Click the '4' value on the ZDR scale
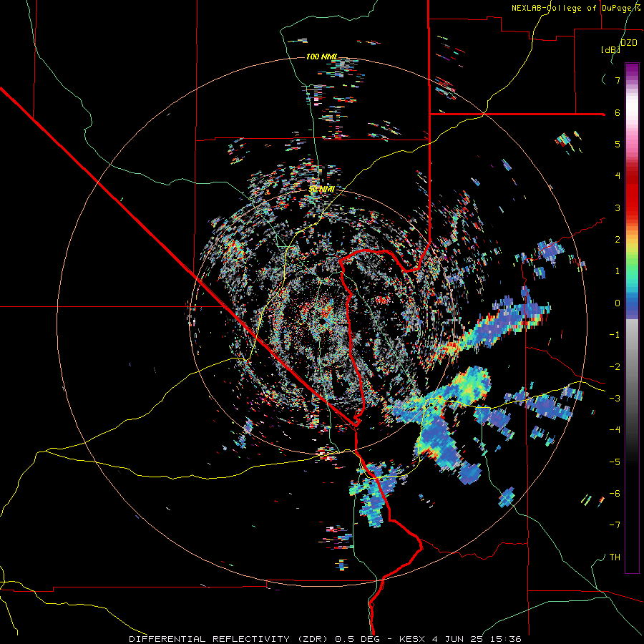 (618, 176)
